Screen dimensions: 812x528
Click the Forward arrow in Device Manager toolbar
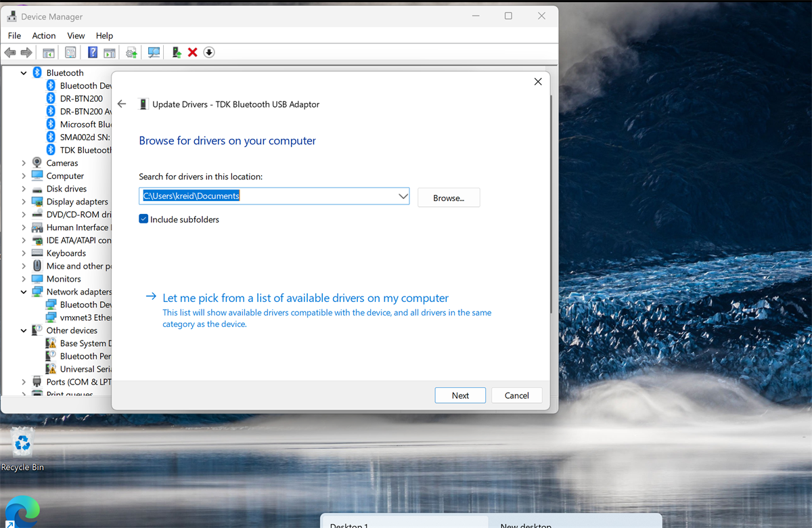[x=26, y=53]
